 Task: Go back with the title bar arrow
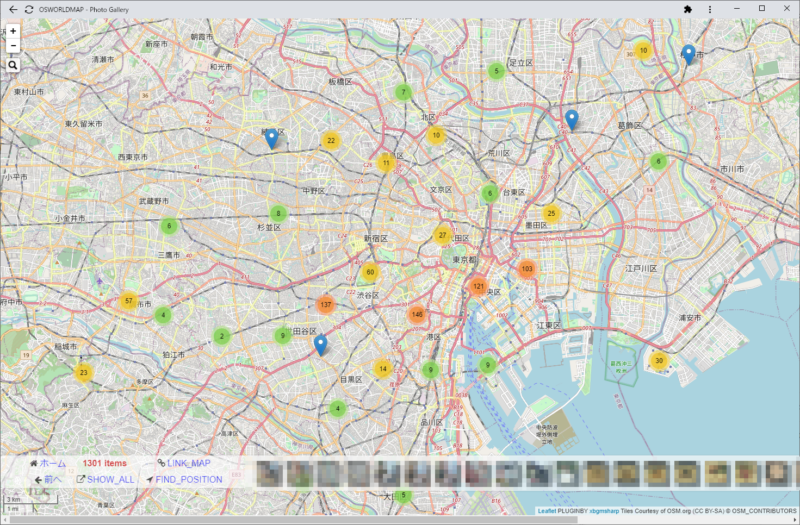(x=13, y=9)
